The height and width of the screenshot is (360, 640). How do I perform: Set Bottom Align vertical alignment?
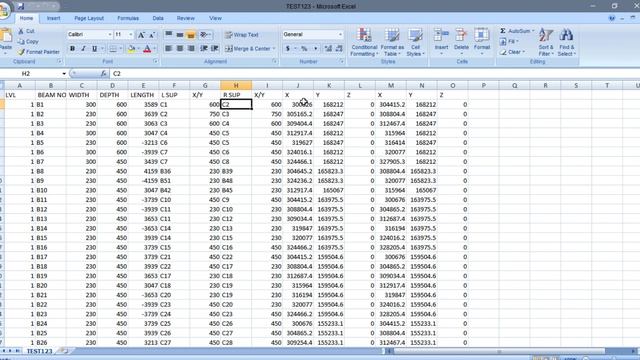pyautogui.click(x=191, y=35)
